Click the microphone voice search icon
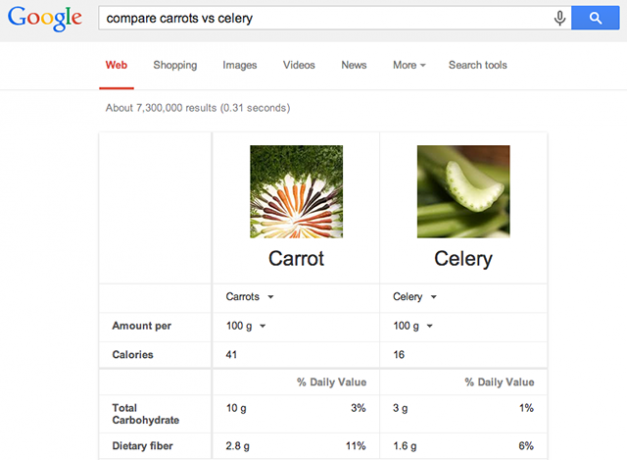This screenshot has height=460, width=627. point(560,18)
